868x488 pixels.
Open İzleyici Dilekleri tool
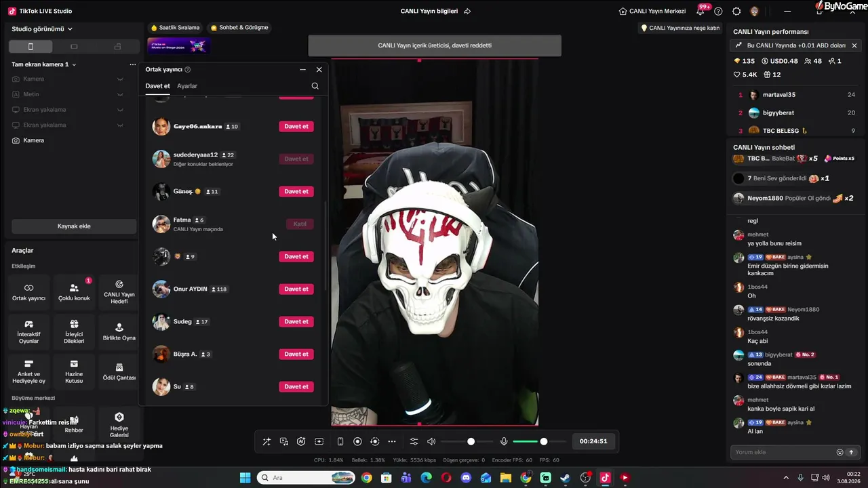coord(74,332)
